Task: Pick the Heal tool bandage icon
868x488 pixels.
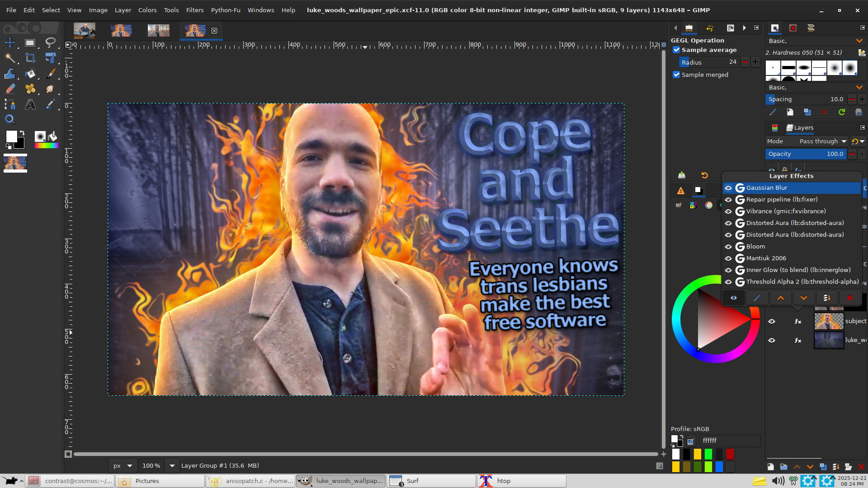Action: point(30,89)
